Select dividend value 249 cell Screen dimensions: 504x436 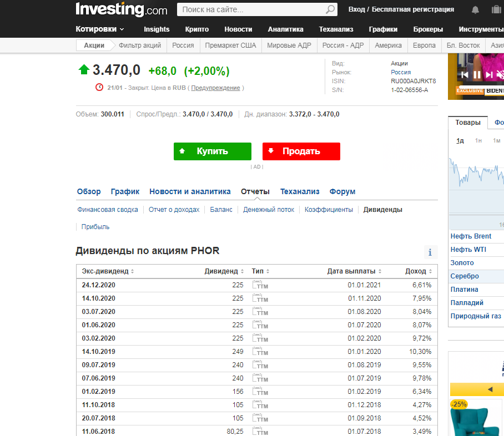pos(238,352)
